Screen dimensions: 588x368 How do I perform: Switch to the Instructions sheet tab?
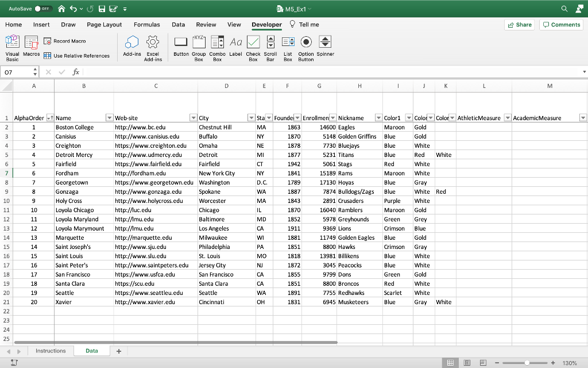click(51, 350)
